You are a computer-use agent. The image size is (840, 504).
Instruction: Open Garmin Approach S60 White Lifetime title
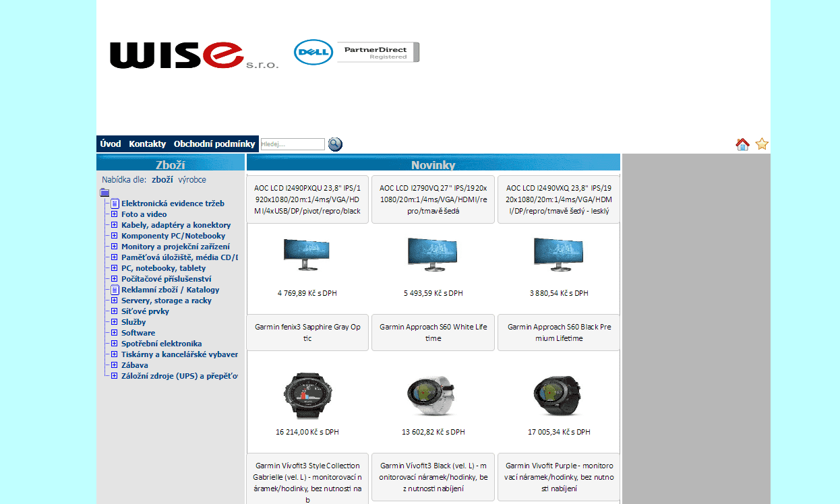433,332
